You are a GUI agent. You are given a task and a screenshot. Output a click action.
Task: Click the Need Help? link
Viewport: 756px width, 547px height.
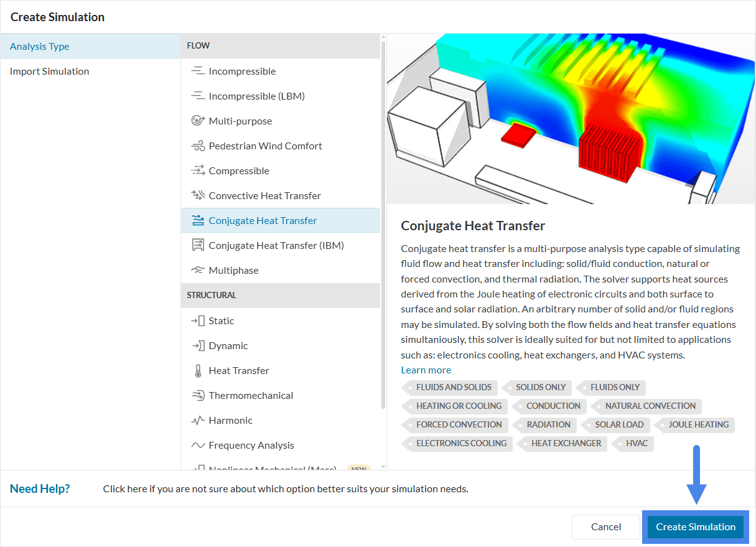tap(40, 489)
